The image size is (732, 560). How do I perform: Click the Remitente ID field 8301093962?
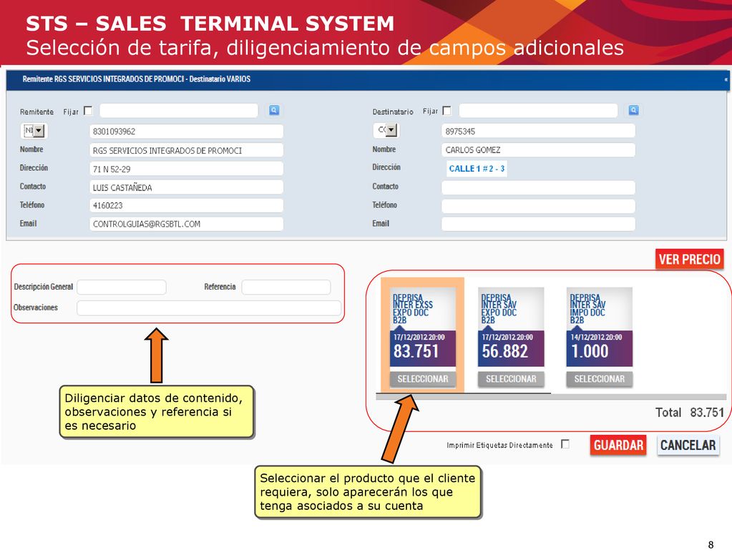tap(186, 131)
